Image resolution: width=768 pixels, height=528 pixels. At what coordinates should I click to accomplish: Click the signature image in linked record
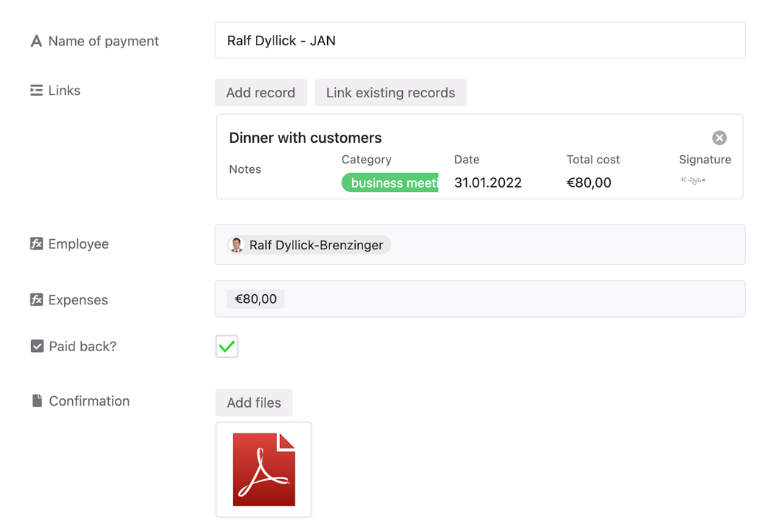(693, 181)
